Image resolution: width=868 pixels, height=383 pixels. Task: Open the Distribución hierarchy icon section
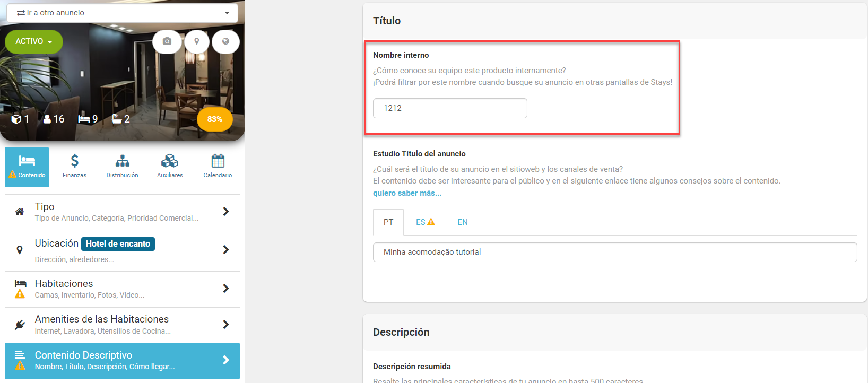122,167
